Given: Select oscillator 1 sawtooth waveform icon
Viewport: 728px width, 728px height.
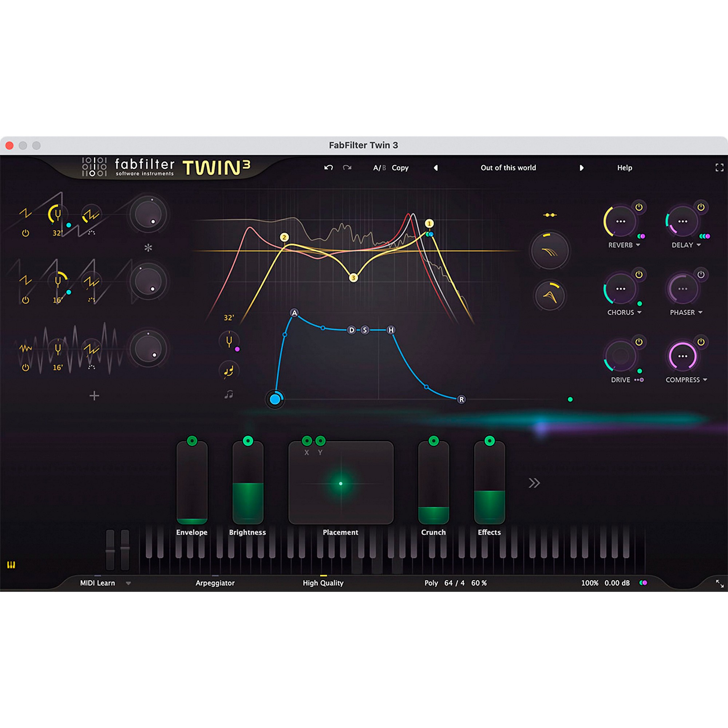Looking at the screenshot, I should pos(25,213).
